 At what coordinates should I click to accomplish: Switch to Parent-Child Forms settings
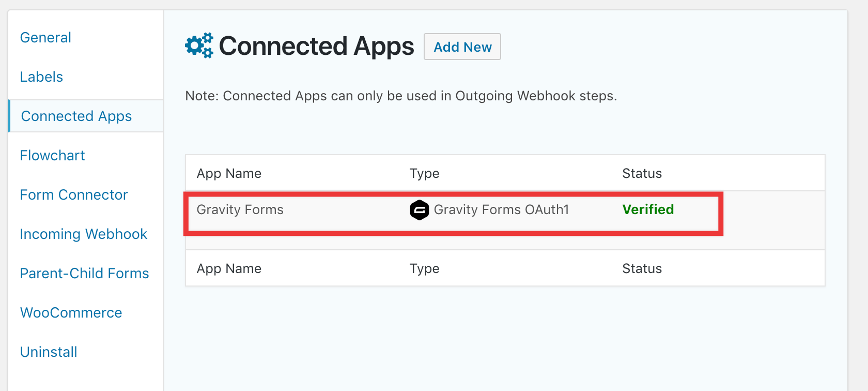point(84,274)
